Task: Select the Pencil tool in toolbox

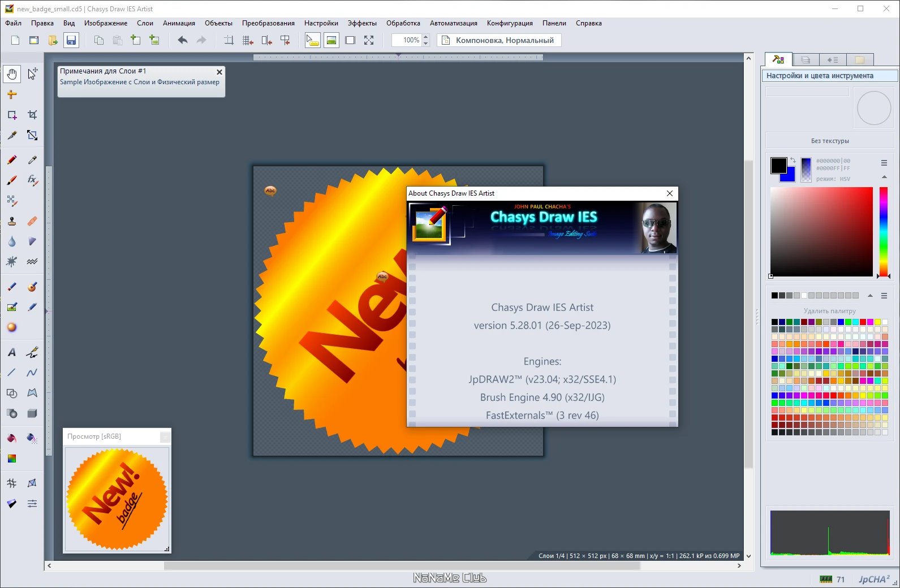Action: (12, 160)
